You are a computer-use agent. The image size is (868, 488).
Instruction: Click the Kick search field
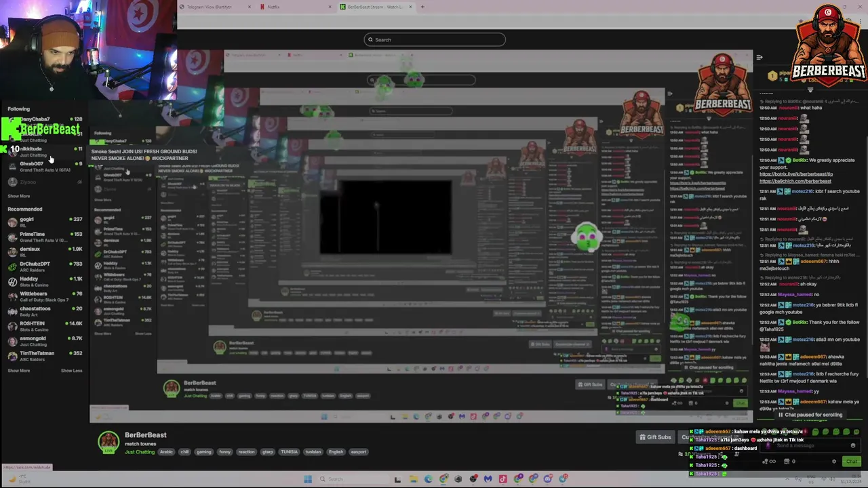[x=435, y=39]
